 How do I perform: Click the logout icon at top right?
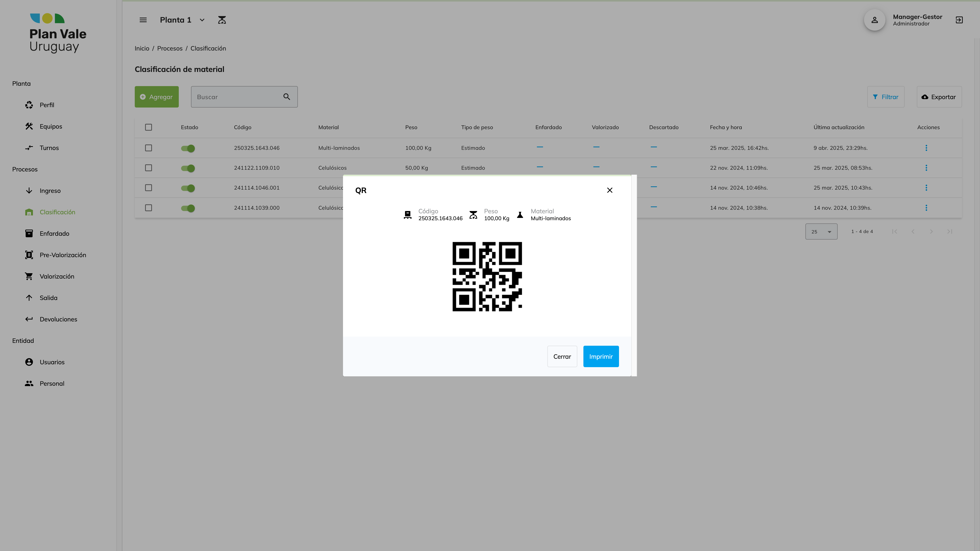coord(959,20)
